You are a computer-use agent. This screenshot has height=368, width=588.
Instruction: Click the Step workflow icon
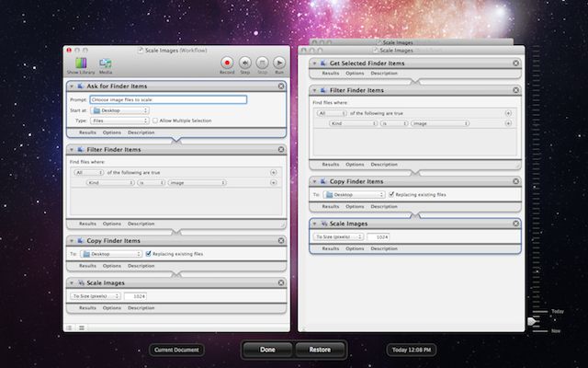(245, 62)
